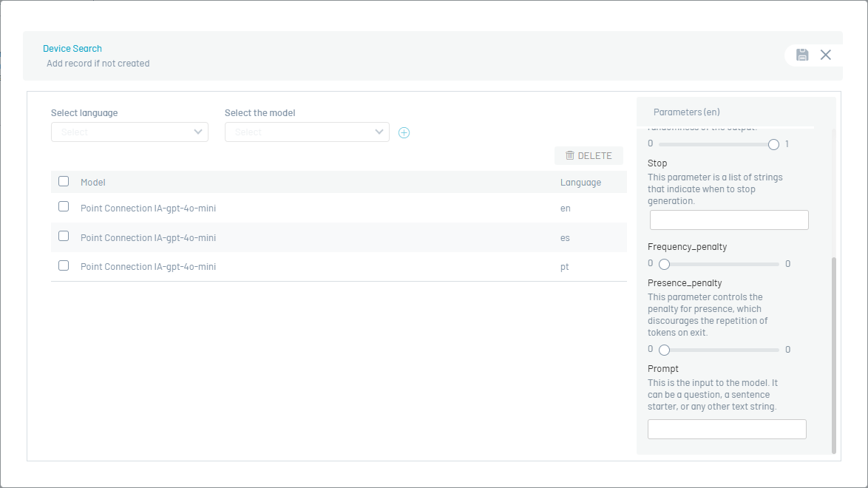Close the Device Search dialog
Image resolution: width=868 pixels, height=488 pixels.
826,55
